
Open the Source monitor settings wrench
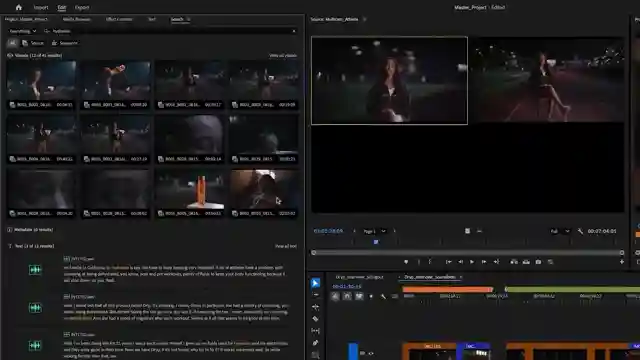(x=580, y=231)
